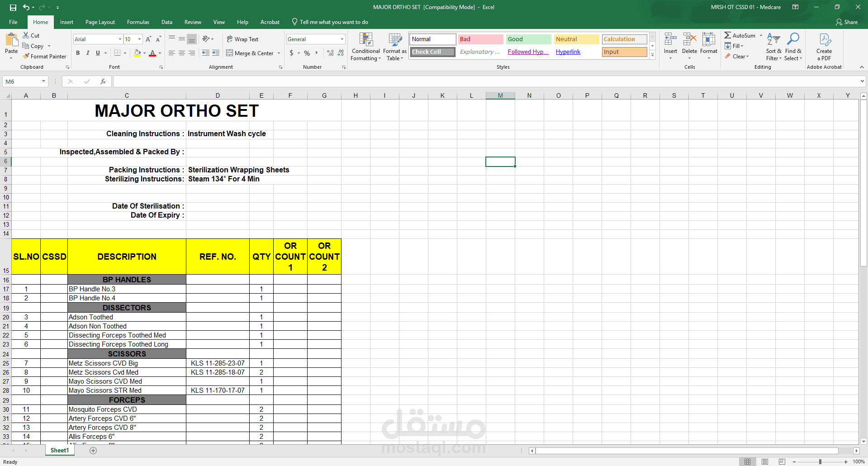Click the Font Color red A swatch
Viewport: 868px width, 466px height.
tap(152, 53)
